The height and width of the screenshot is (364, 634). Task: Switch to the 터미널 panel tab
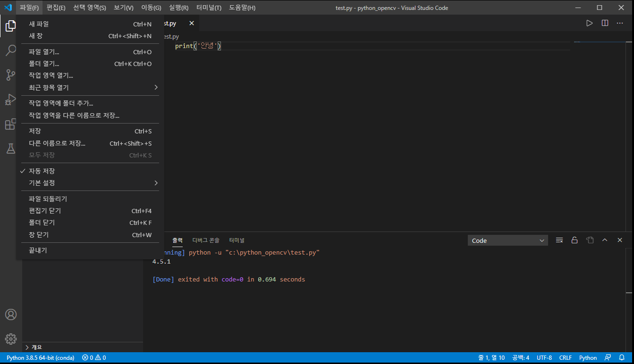pyautogui.click(x=237, y=240)
